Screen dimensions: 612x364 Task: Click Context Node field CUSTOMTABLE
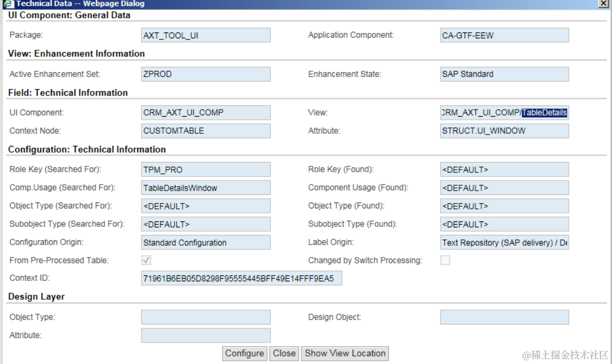pos(206,131)
